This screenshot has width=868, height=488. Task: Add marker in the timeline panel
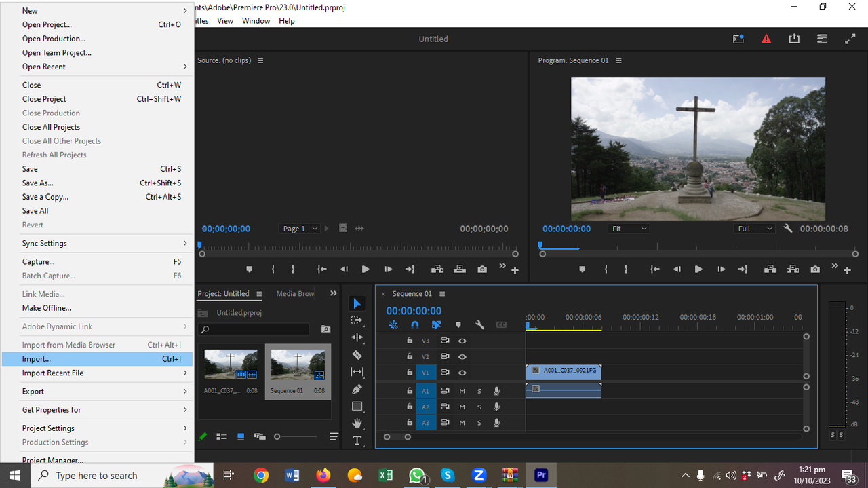click(458, 325)
